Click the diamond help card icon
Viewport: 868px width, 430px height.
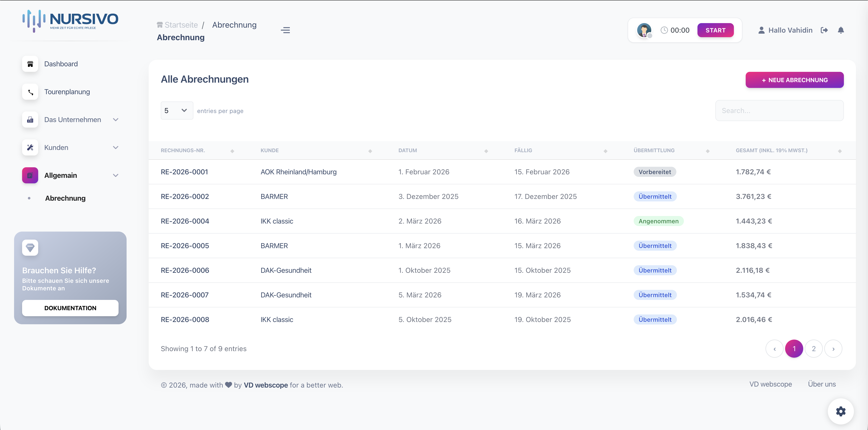point(30,248)
